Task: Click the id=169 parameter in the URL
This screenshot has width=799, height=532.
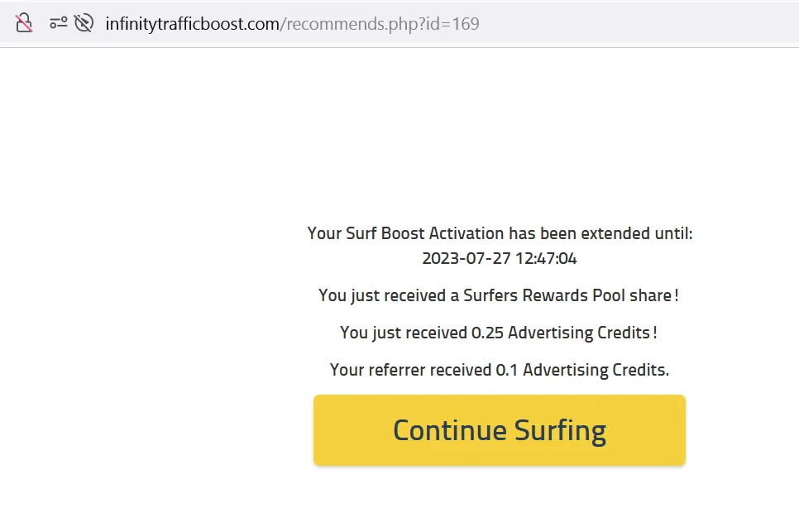Action: [x=454, y=23]
